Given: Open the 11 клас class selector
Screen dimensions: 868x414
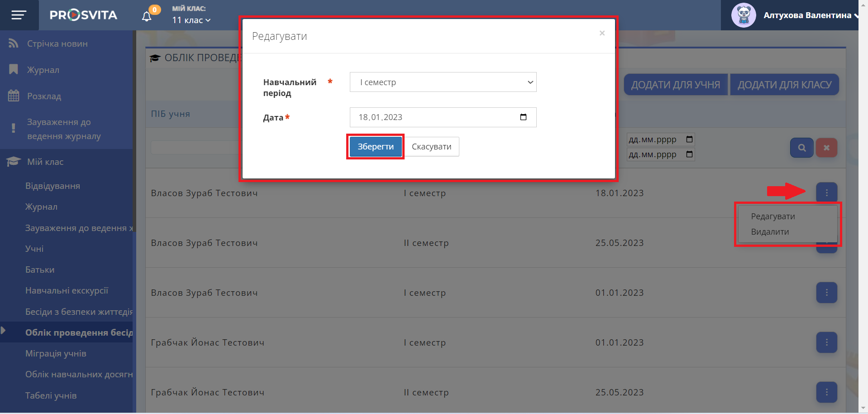Looking at the screenshot, I should 191,20.
